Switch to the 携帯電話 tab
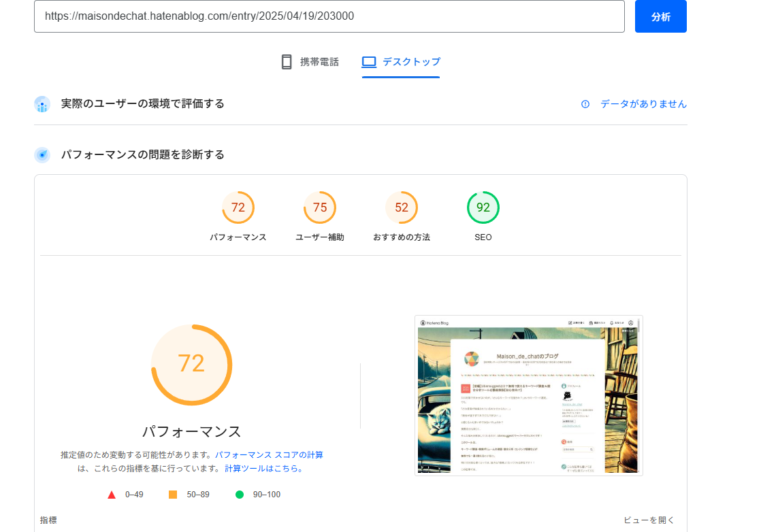Screen dimensions: 761x532 click(310, 62)
